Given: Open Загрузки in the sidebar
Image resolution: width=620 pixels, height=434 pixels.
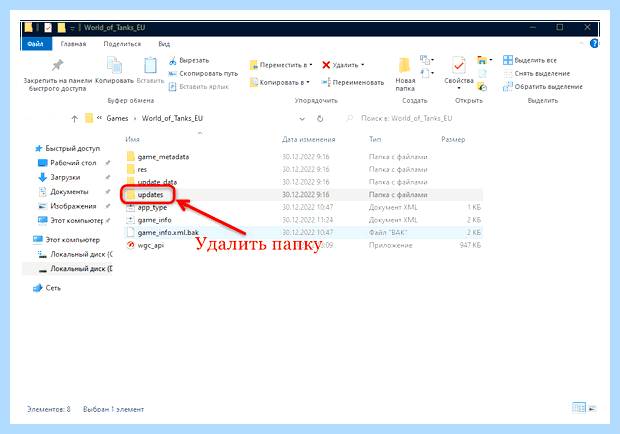Looking at the screenshot, I should (59, 177).
